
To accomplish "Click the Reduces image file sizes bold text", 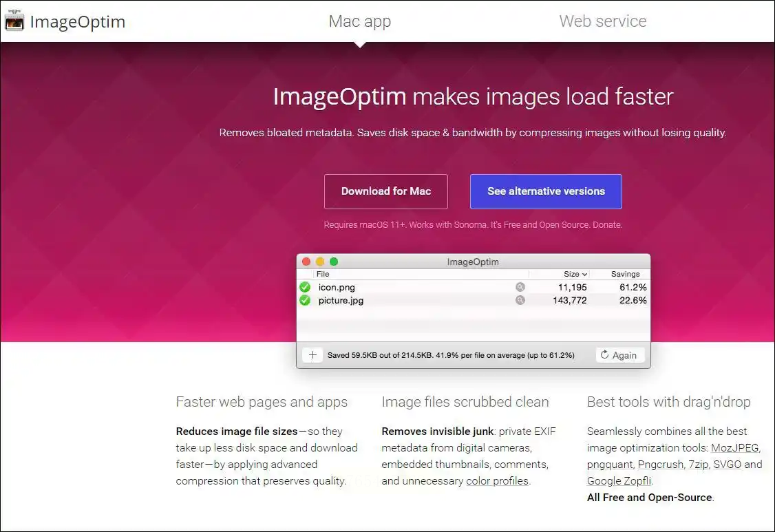I will (x=237, y=432).
